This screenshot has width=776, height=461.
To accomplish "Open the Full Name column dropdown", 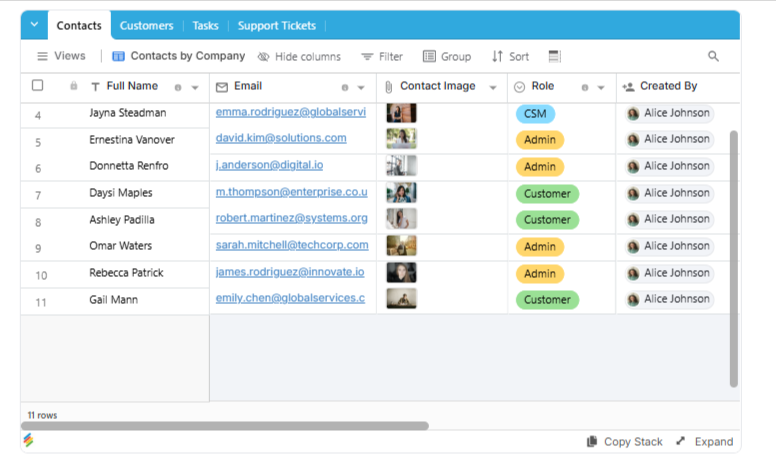I will [195, 88].
